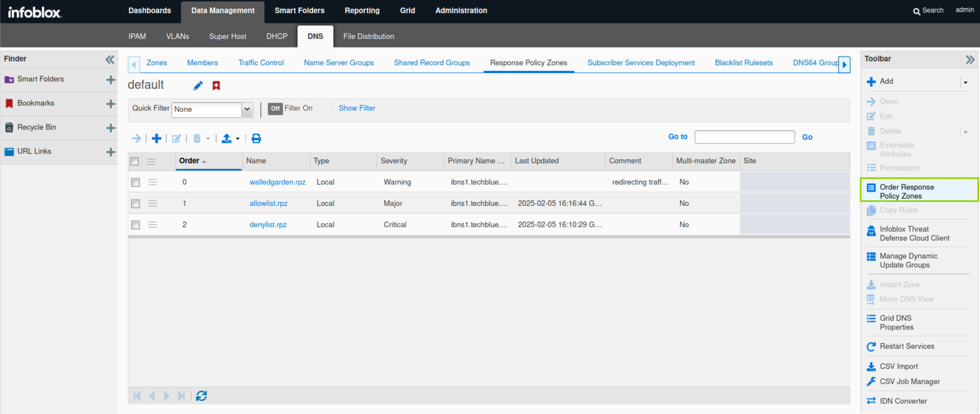The height and width of the screenshot is (414, 980).
Task: Expand the Add dropdown arrow in Toolbar
Action: (x=965, y=82)
